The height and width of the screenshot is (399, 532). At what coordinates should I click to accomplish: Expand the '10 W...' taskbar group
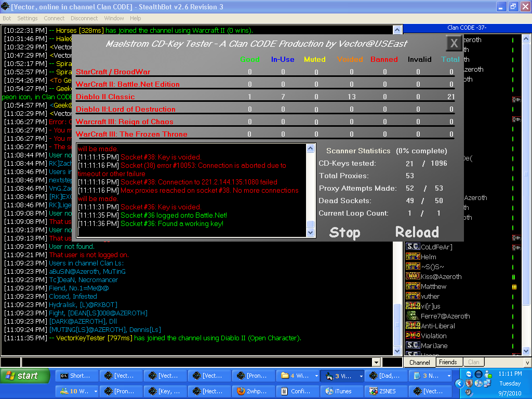point(96,392)
